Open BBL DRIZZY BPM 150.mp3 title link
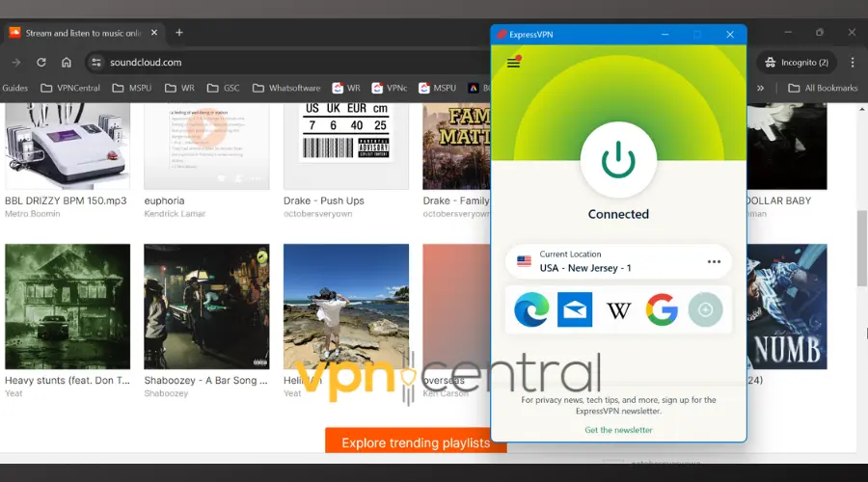The height and width of the screenshot is (482, 868). [x=66, y=201]
